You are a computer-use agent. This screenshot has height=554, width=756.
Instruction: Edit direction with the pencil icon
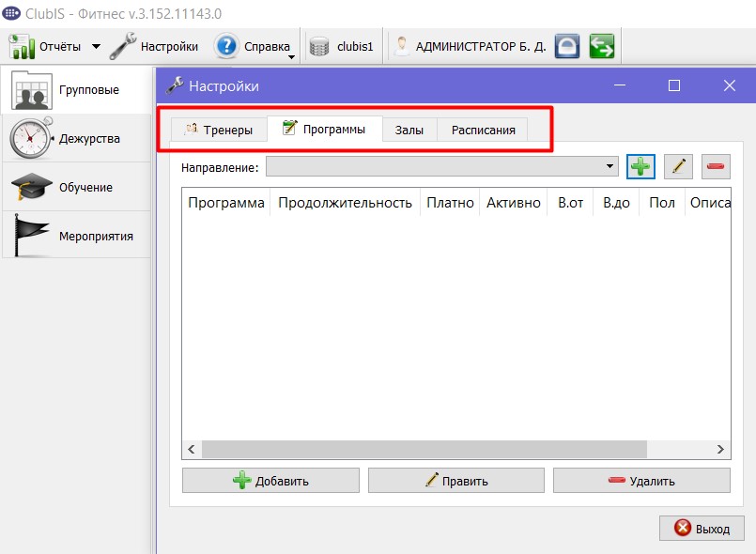pyautogui.click(x=678, y=166)
